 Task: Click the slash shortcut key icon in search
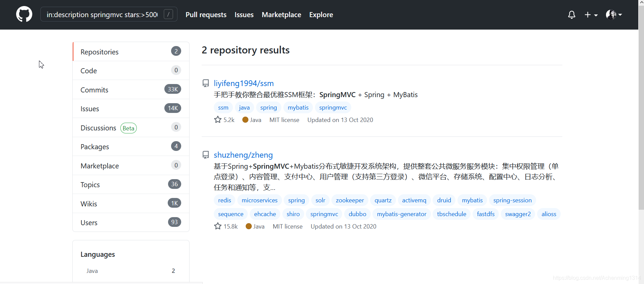point(168,14)
